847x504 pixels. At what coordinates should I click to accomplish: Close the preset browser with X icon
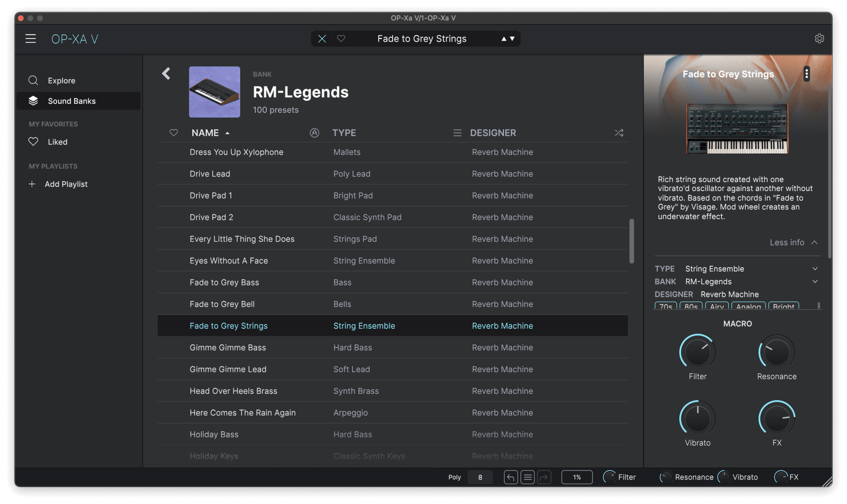pos(322,39)
